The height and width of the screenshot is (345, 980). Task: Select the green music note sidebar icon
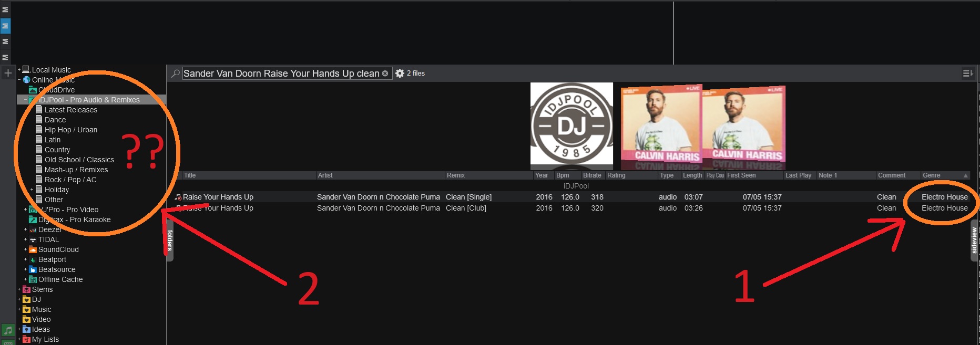(8, 330)
